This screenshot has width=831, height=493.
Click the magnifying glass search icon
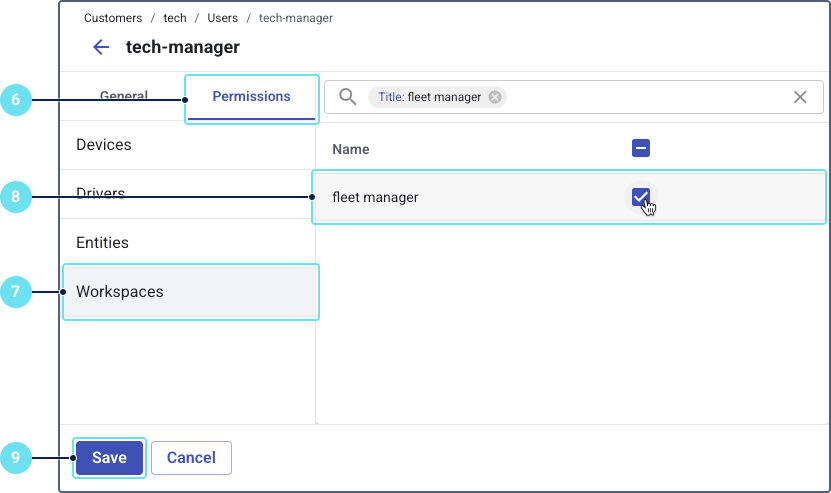347,97
